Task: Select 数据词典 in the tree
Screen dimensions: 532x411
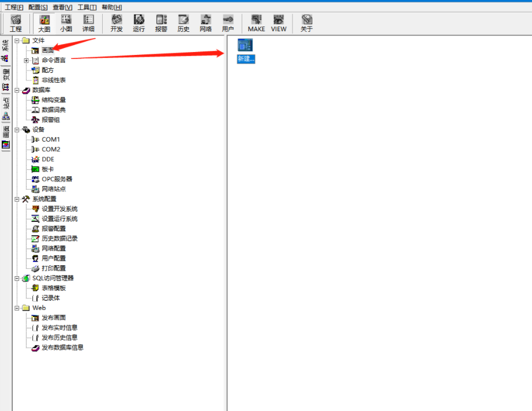Action: click(x=53, y=110)
